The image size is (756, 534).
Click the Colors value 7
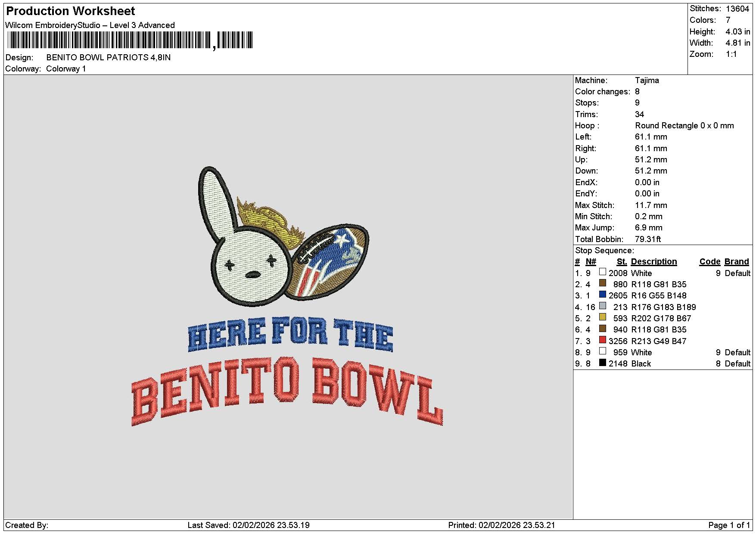[x=728, y=20]
